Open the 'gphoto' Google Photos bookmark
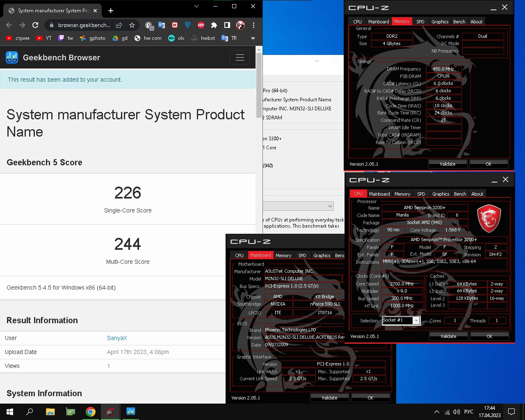This screenshot has width=525, height=420. (x=93, y=38)
